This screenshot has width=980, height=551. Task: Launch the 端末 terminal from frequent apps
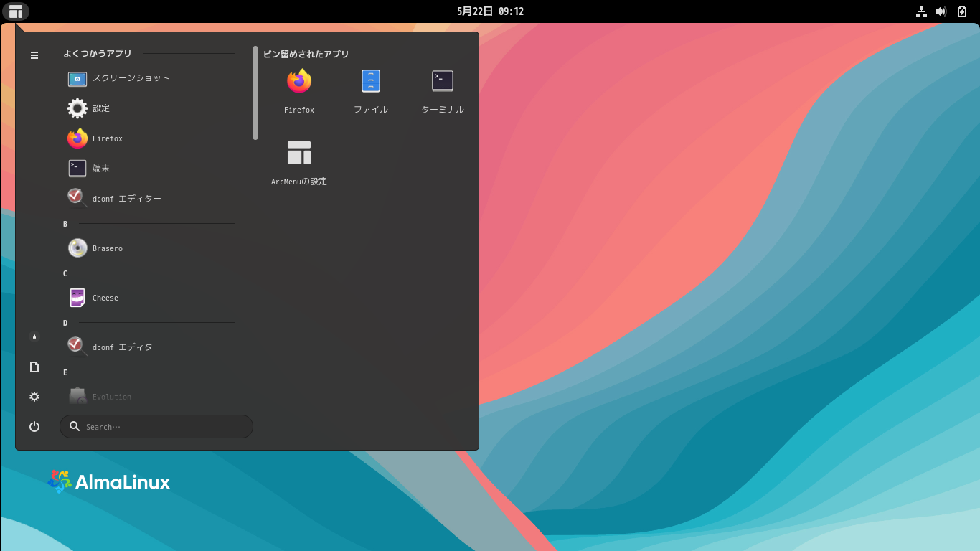tap(100, 168)
